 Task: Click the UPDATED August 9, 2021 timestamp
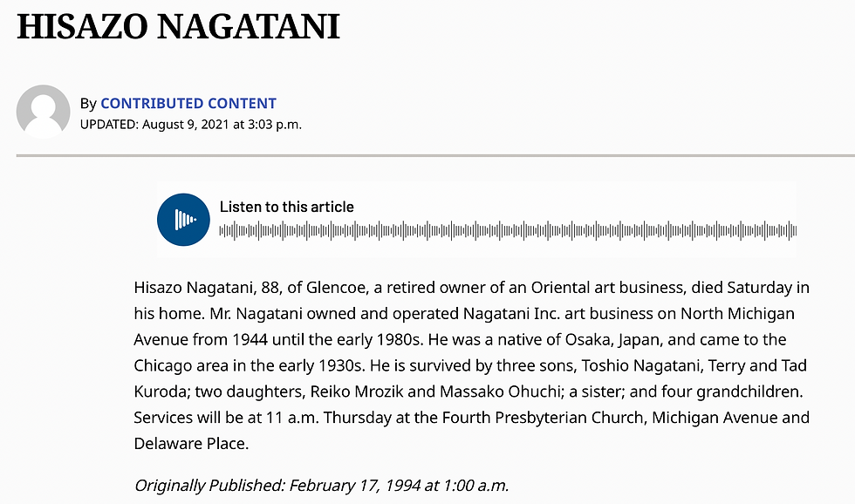point(191,124)
